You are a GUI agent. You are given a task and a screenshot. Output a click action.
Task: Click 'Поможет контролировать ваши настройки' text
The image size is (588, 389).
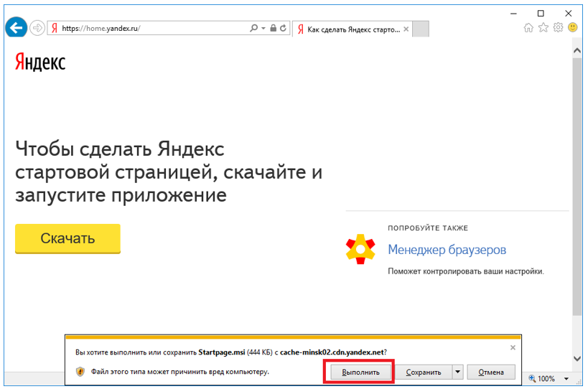coord(466,271)
